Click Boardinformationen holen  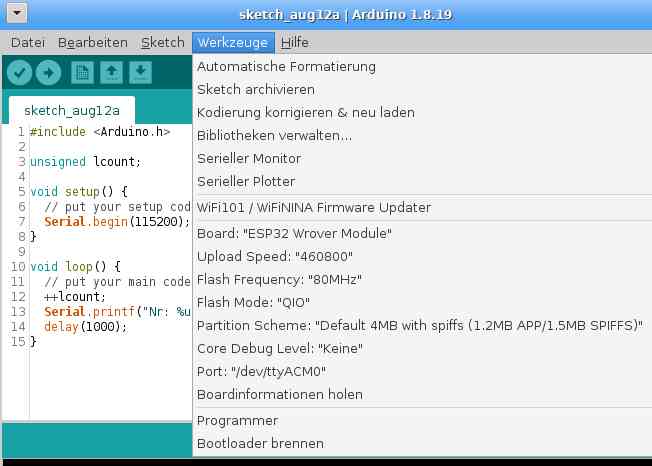pos(422,394)
